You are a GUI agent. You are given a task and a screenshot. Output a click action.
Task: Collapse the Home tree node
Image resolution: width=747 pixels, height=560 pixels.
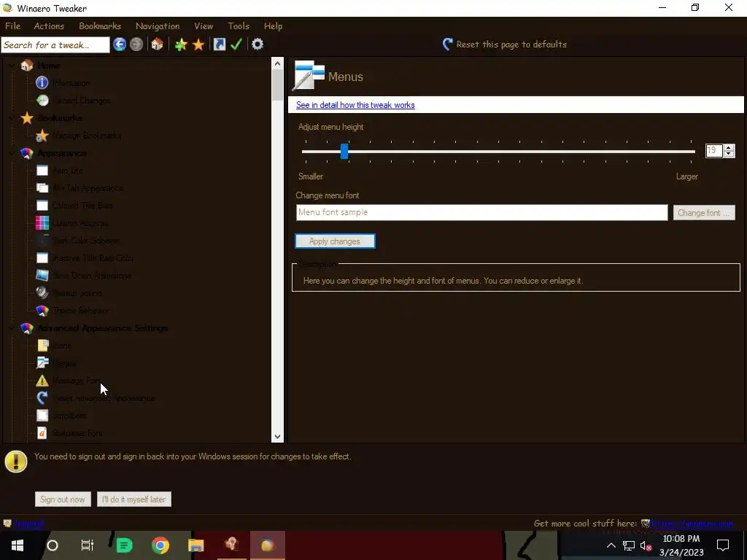click(12, 66)
